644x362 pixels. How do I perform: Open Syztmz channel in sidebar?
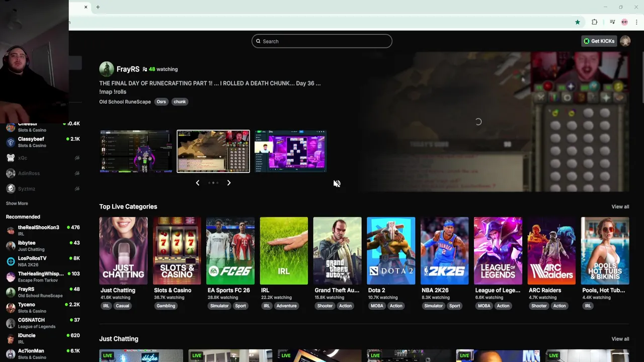43,189
